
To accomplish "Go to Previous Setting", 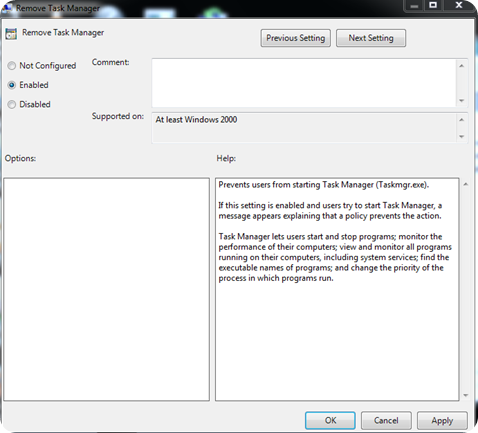I will point(295,38).
